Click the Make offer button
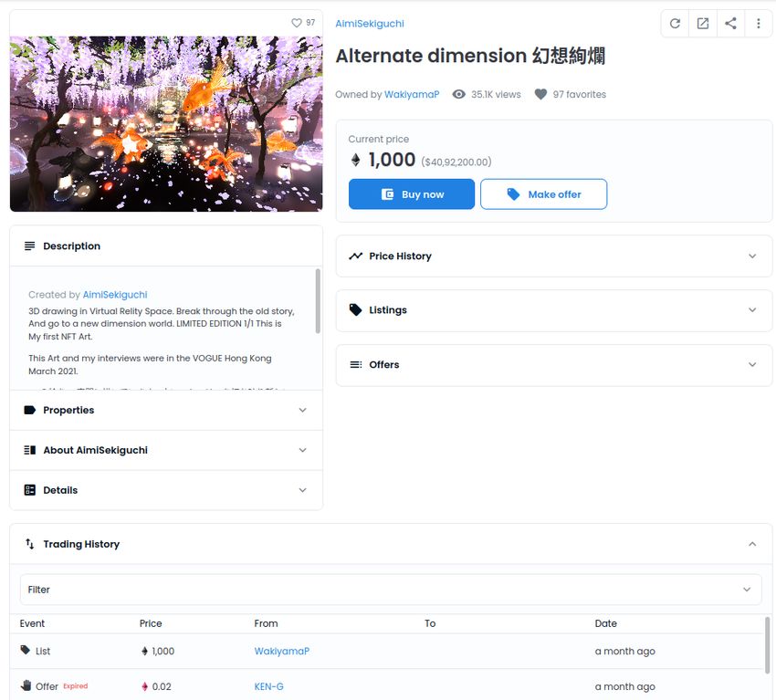The width and height of the screenshot is (776, 700). pyautogui.click(x=543, y=193)
